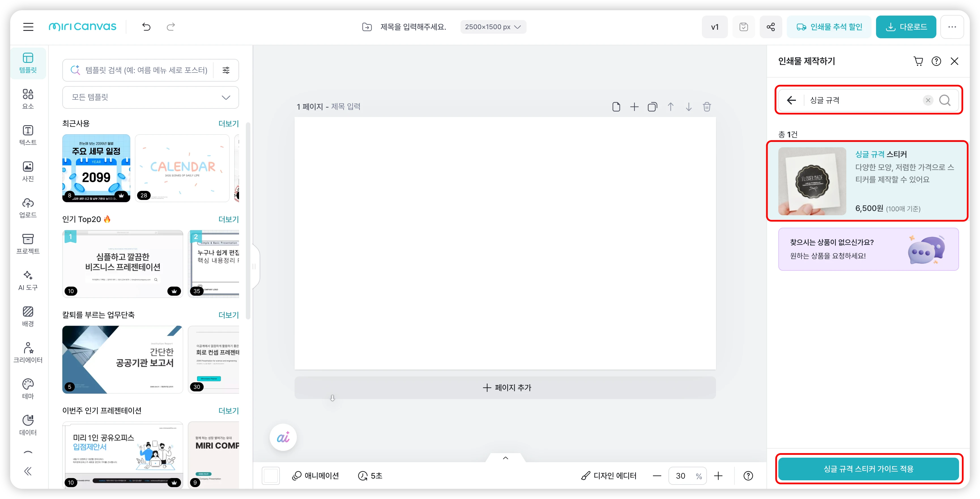
Task: Click the share icon in top bar
Action: coord(770,27)
